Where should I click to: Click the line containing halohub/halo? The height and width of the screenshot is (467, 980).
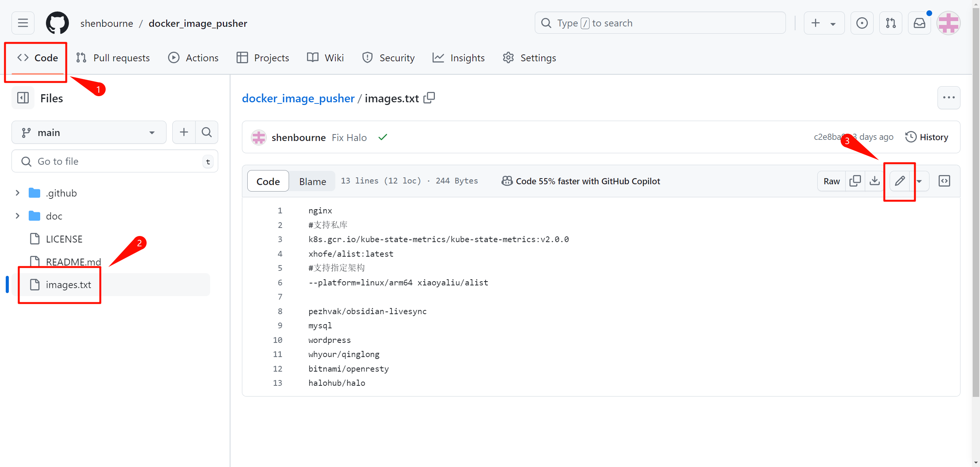click(x=337, y=383)
